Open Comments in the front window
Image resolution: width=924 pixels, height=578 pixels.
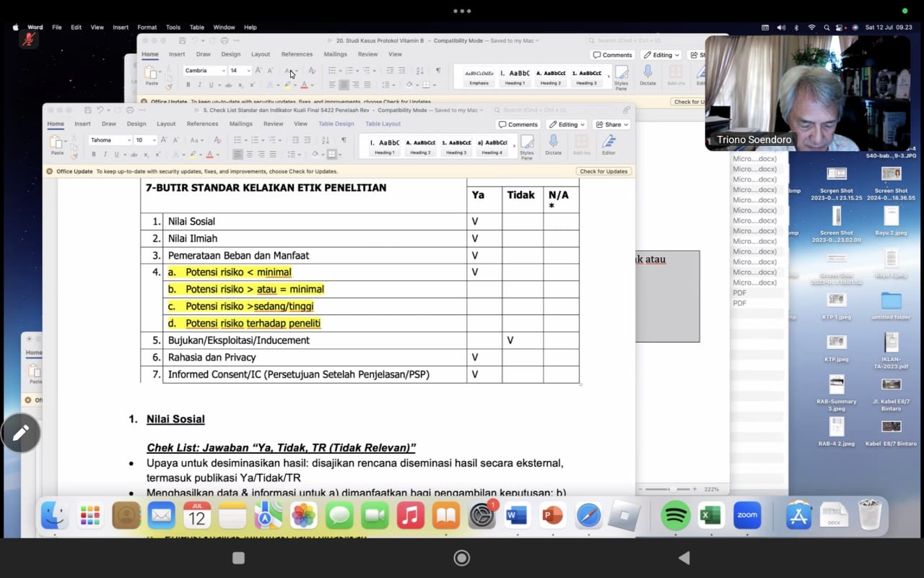pyautogui.click(x=518, y=124)
